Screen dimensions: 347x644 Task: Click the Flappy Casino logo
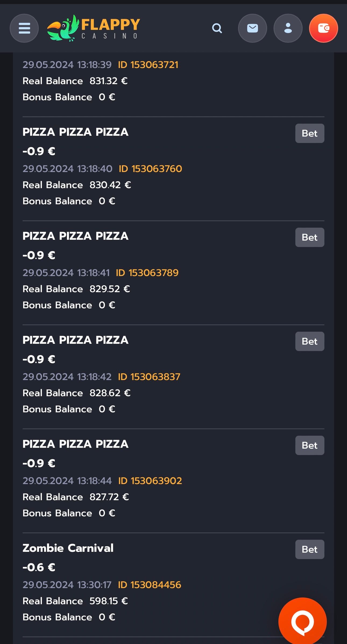pos(93,28)
